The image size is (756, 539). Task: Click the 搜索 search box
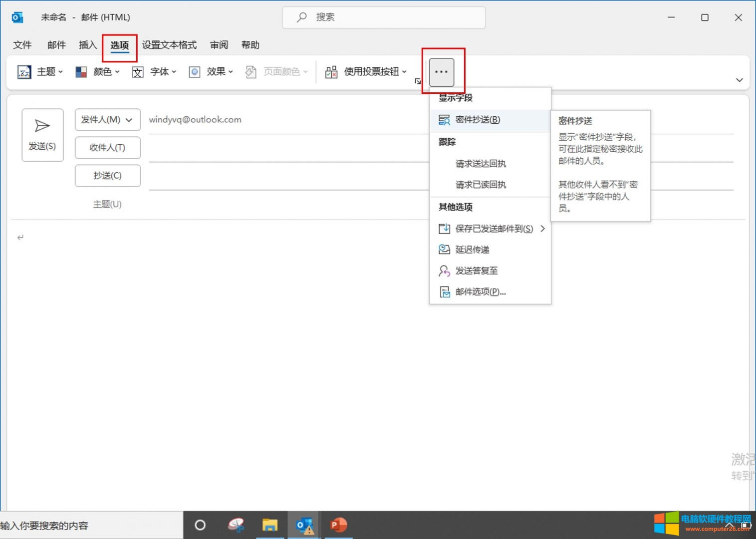click(x=384, y=17)
